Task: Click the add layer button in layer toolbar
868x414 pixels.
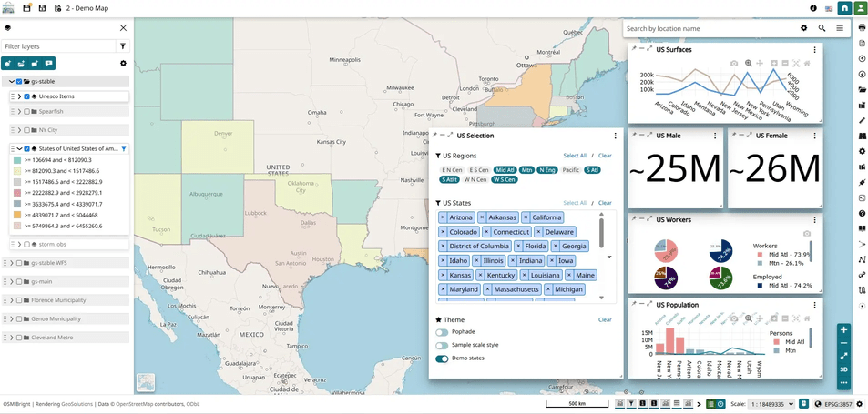Action: (x=8, y=63)
